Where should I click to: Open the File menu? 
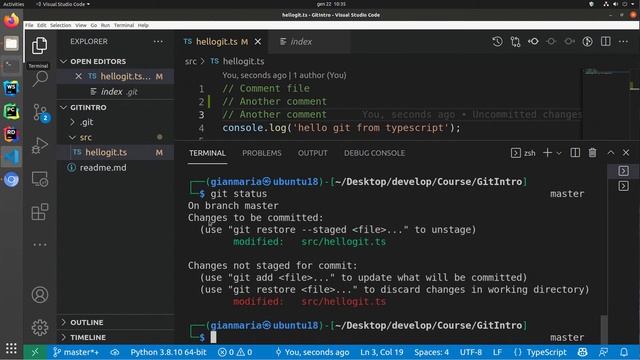coord(29,25)
